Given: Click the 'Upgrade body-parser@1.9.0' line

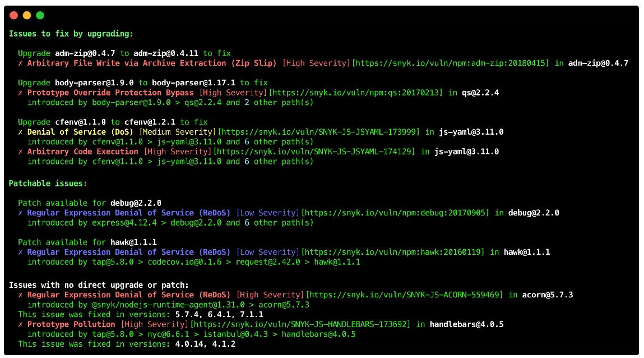Looking at the screenshot, I should [143, 83].
